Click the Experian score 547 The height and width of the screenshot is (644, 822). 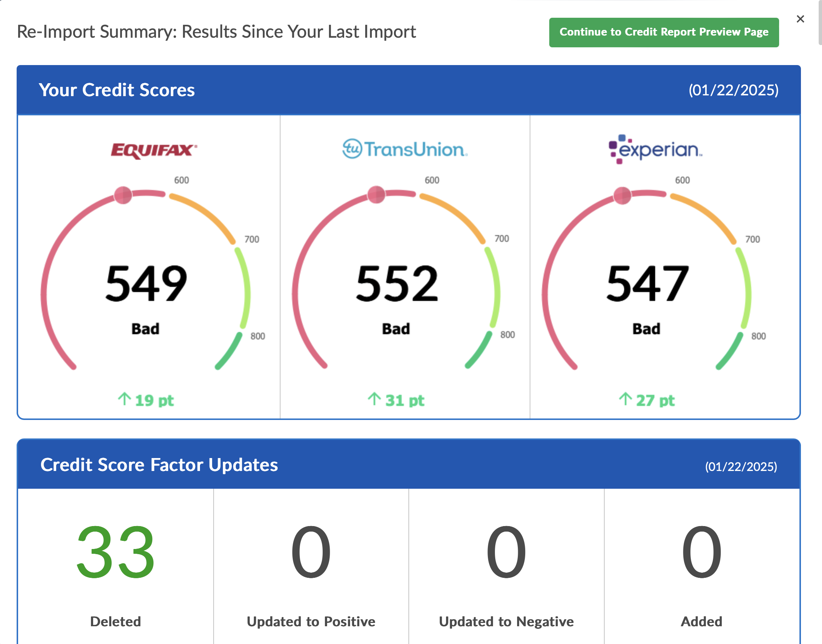click(x=647, y=284)
